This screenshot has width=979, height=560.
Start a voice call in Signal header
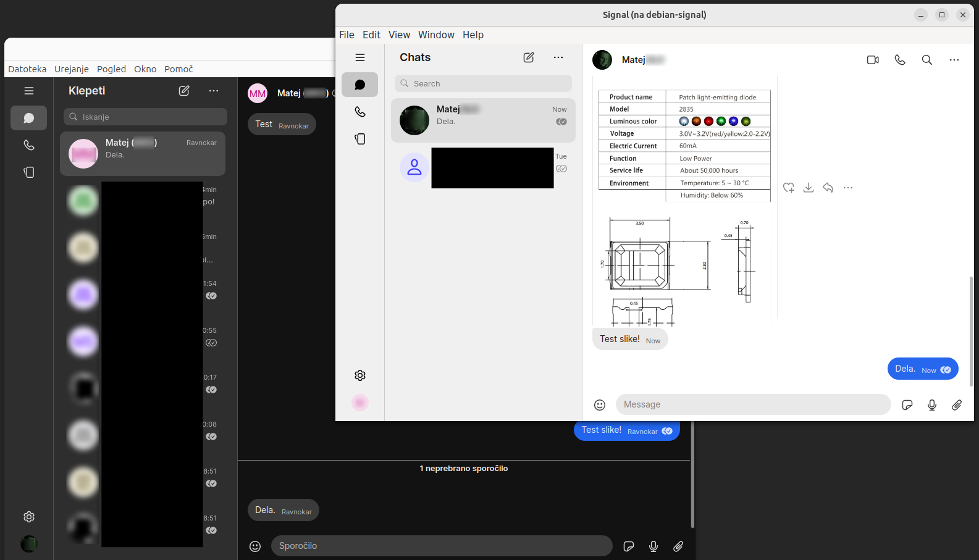tap(900, 60)
